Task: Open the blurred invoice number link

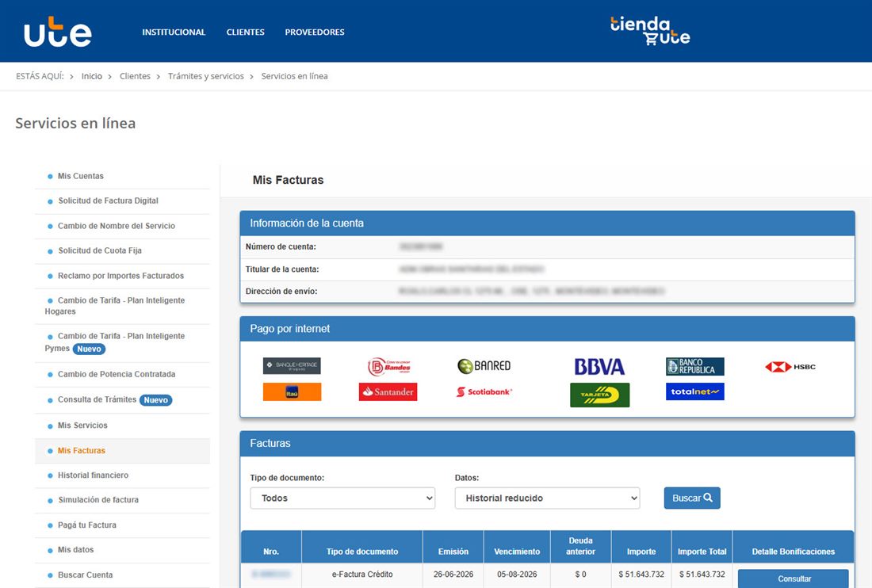Action: pyautogui.click(x=271, y=574)
